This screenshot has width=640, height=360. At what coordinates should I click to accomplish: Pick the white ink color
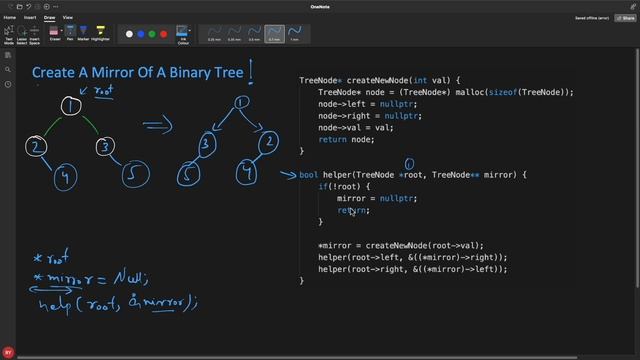coord(129,34)
